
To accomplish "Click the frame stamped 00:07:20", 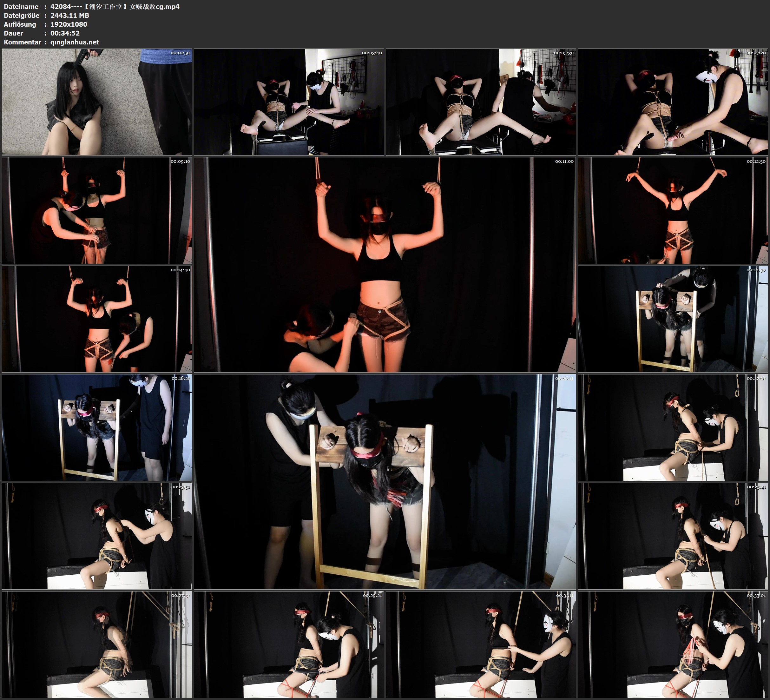I will [673, 102].
